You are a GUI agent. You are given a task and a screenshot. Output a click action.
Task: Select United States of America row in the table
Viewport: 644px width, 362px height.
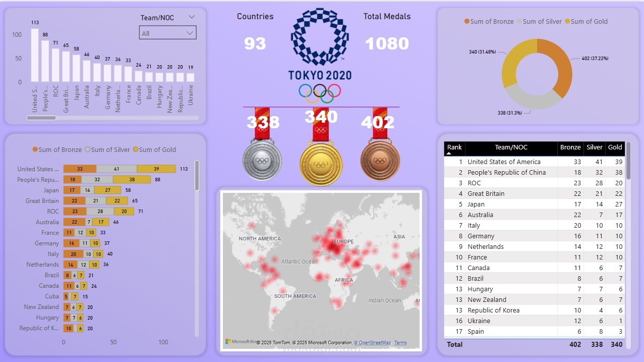click(534, 162)
